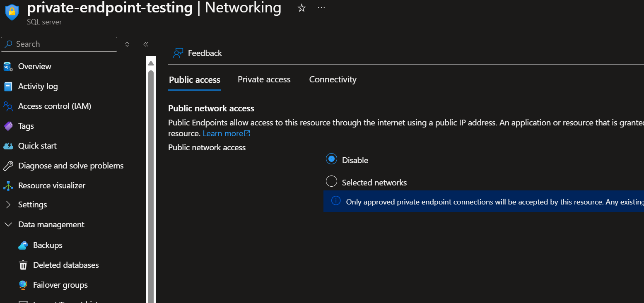The image size is (644, 303).
Task: Click the Diagnose and solve problems wrench icon
Action: click(x=8, y=166)
